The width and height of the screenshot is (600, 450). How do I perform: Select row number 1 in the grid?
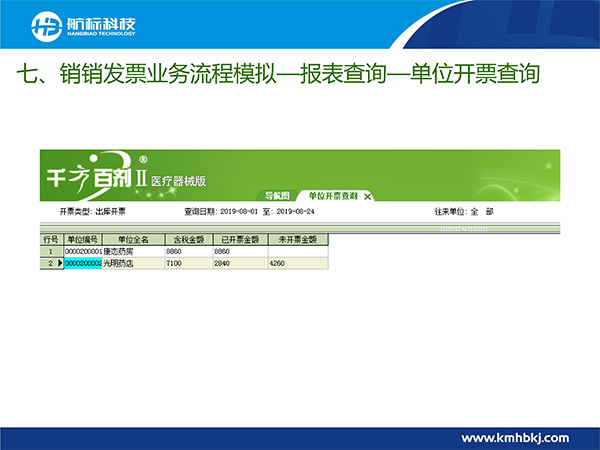51,251
